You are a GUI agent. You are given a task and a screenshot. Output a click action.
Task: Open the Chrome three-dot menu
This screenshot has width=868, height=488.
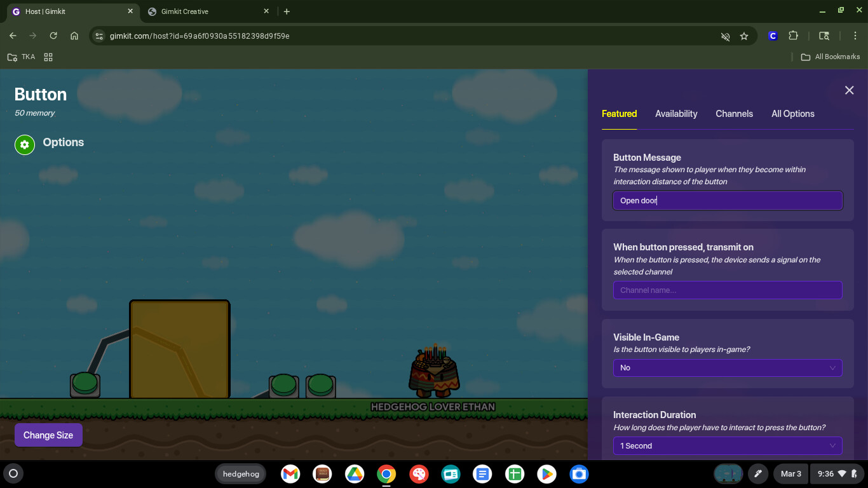click(855, 36)
